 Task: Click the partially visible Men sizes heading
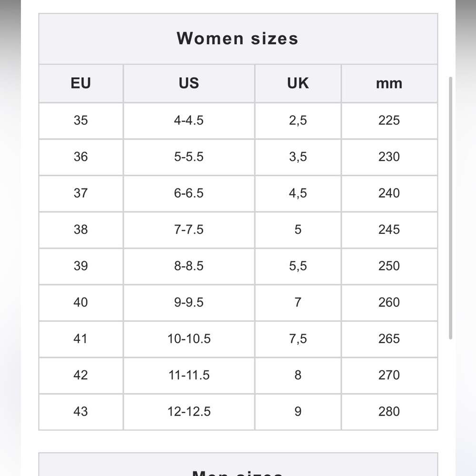238,473
